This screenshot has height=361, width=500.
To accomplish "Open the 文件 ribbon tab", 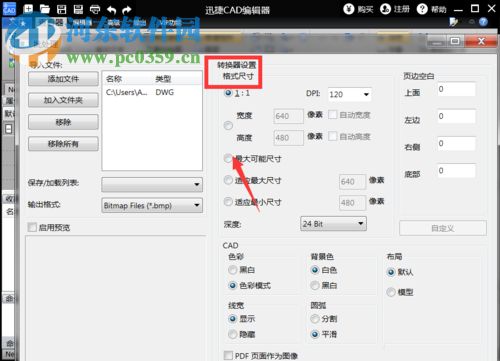I will (16, 22).
